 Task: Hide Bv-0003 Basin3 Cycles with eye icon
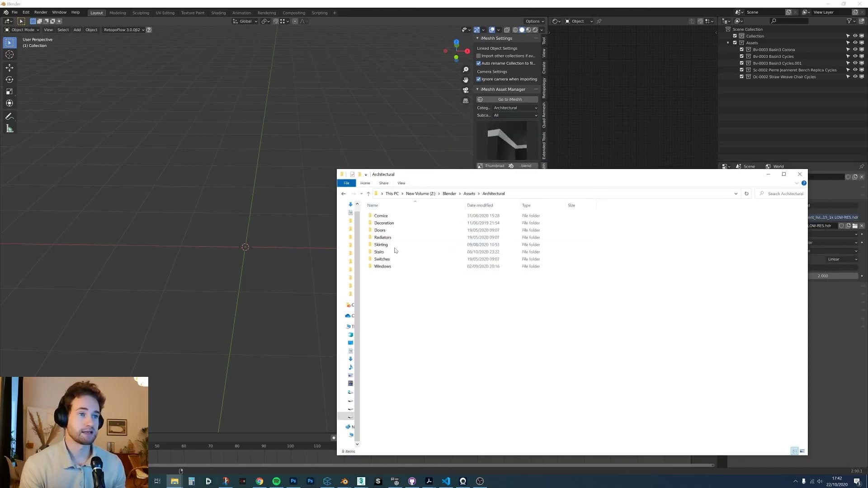click(x=855, y=56)
